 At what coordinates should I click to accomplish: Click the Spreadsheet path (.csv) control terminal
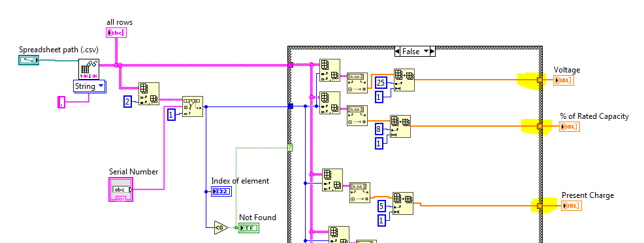[x=29, y=61]
